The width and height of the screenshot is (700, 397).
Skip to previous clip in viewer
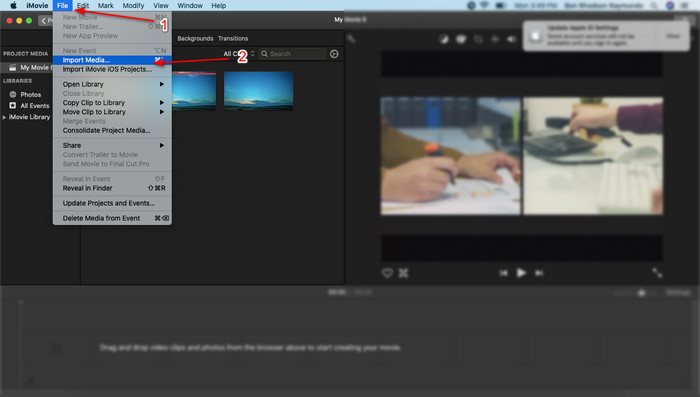tap(504, 273)
